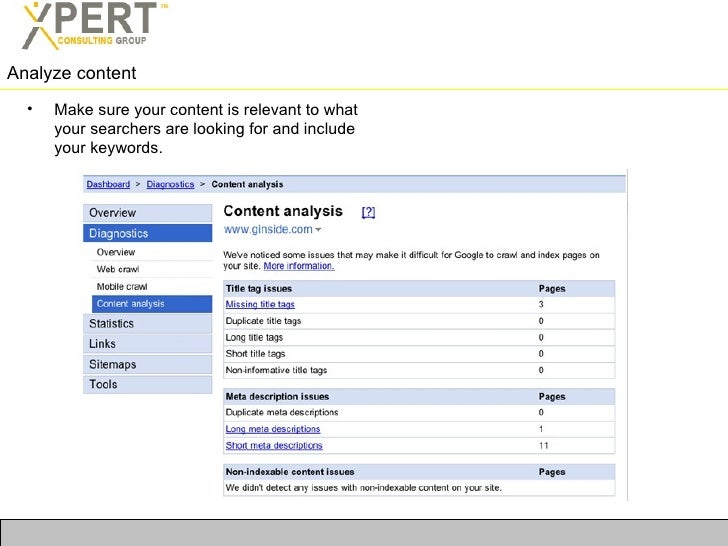
Task: Open the www.ginside.com site dropdown
Action: [x=272, y=229]
